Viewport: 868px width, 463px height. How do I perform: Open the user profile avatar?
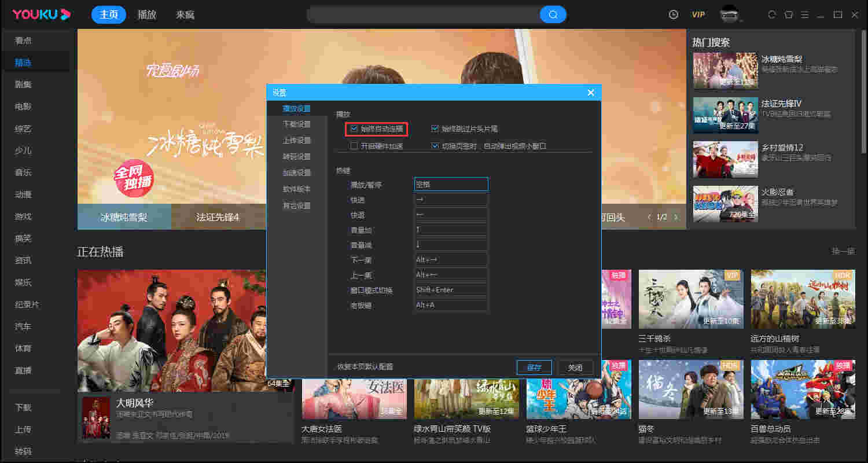729,14
